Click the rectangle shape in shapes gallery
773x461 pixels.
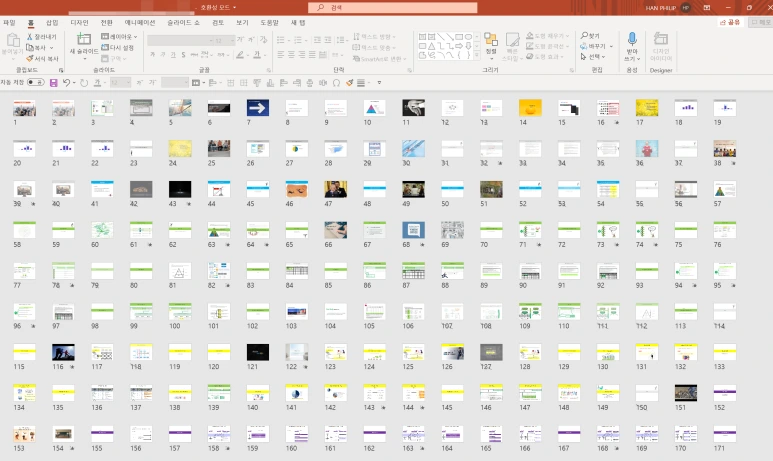click(459, 37)
